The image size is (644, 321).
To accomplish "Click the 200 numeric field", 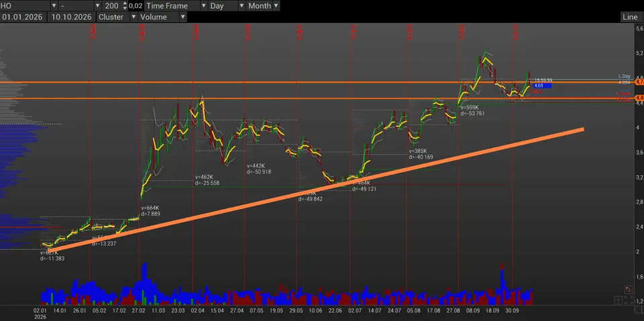I will pyautogui.click(x=112, y=6).
